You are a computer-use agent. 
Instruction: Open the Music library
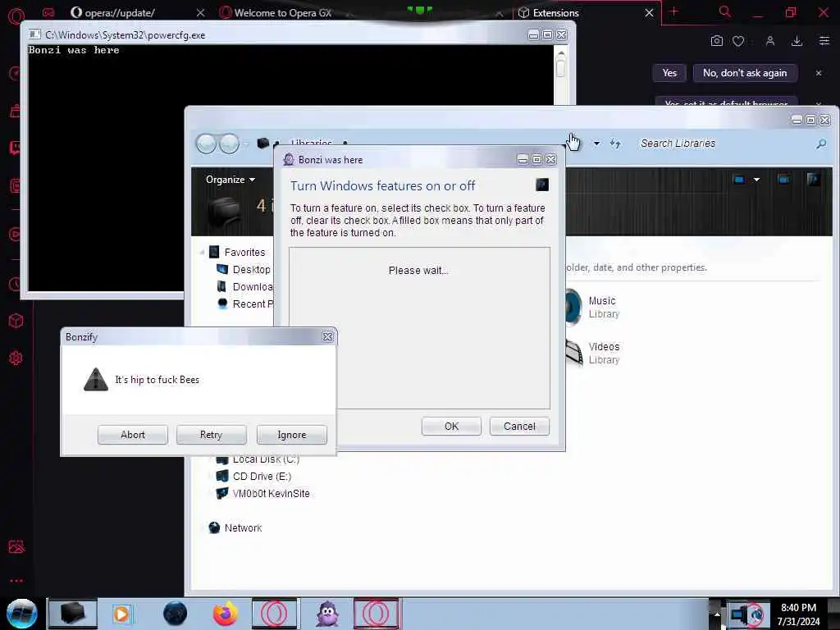(592, 307)
